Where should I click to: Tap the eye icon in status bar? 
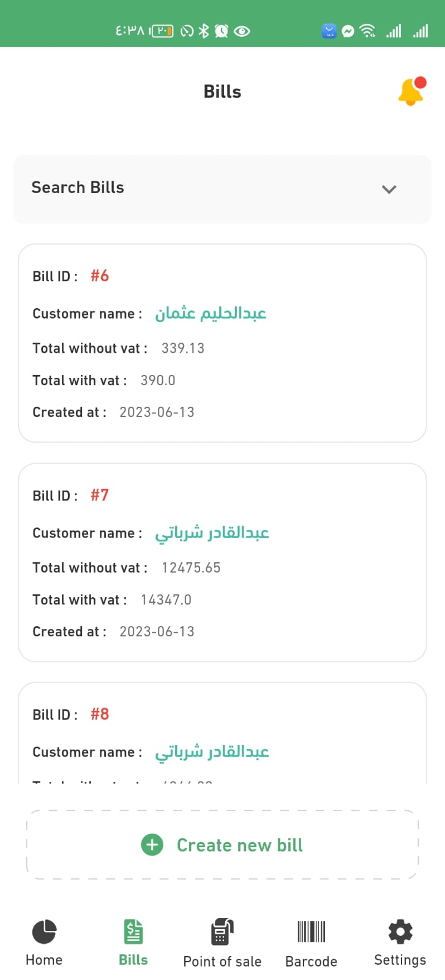242,31
